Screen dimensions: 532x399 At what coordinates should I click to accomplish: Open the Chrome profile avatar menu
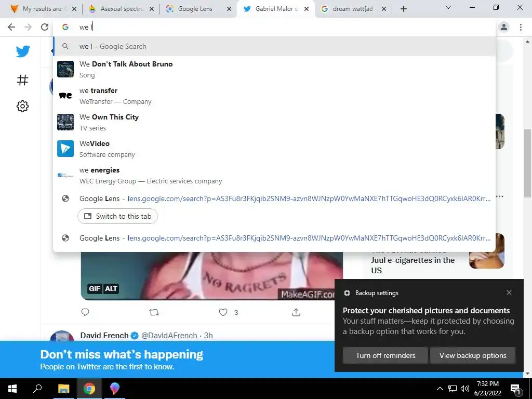click(504, 27)
